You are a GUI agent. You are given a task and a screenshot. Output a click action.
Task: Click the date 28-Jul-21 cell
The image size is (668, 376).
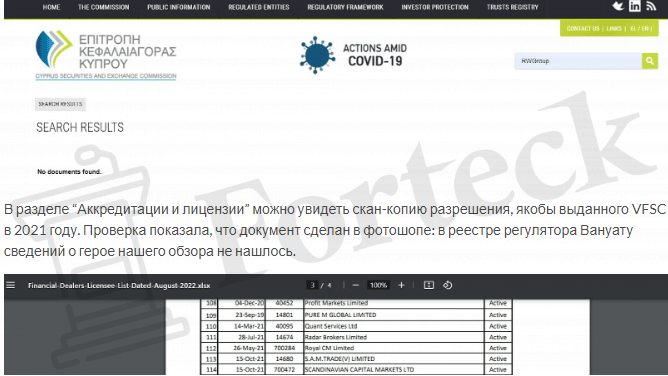(242, 337)
